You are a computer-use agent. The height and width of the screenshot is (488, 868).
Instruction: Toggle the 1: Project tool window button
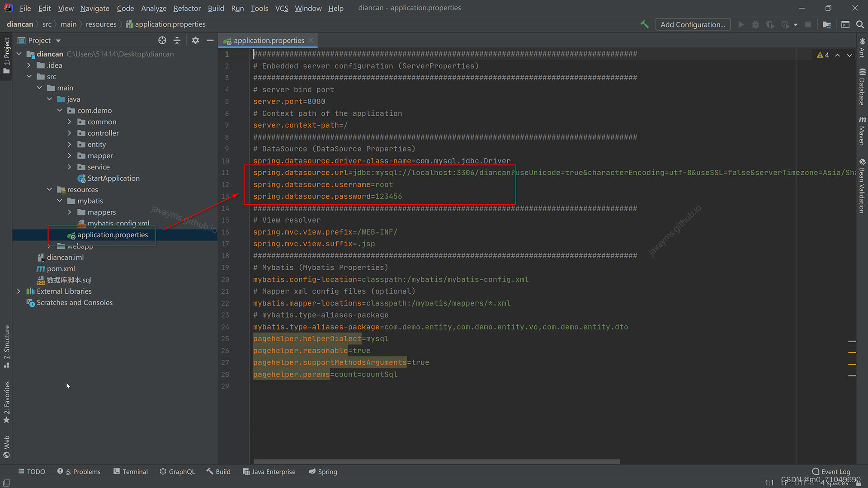click(x=6, y=55)
